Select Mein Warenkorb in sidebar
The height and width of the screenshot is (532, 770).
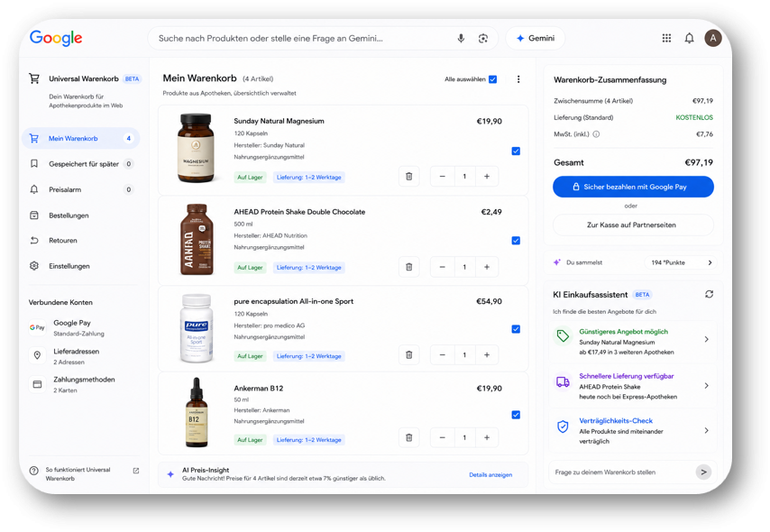81,139
